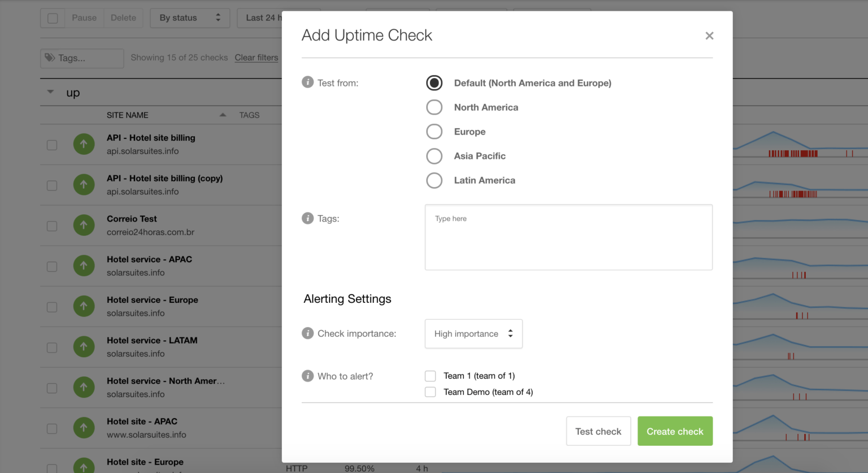Click the info icon next to Tags label
The image size is (868, 473).
[x=307, y=218]
